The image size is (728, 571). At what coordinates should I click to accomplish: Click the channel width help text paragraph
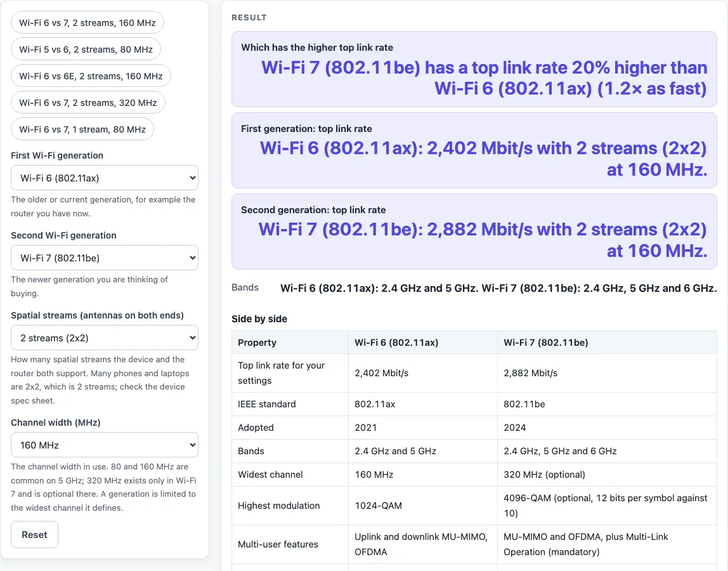103,487
